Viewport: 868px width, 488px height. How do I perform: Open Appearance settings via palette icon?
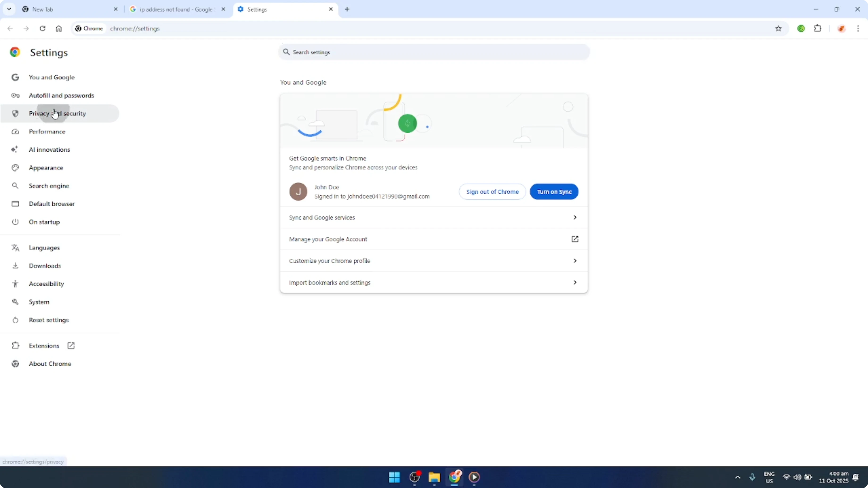coord(15,167)
